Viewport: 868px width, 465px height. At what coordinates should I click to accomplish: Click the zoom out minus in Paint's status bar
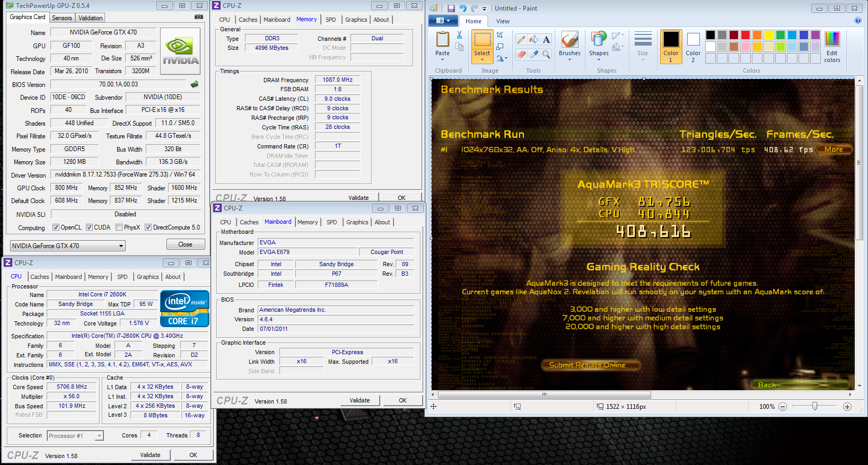point(782,407)
